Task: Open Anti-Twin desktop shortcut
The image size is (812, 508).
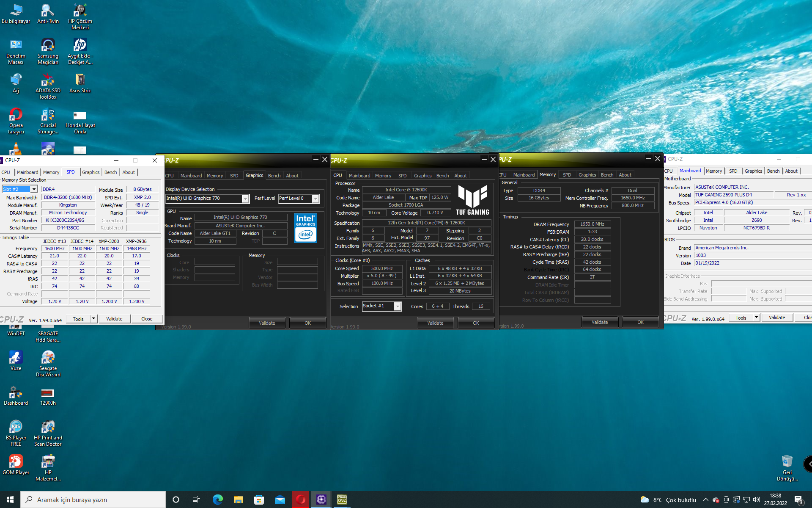Action: [48, 14]
